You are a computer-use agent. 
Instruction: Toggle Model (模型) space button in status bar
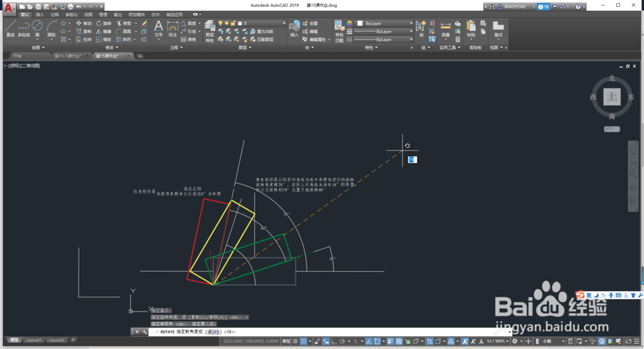287,341
